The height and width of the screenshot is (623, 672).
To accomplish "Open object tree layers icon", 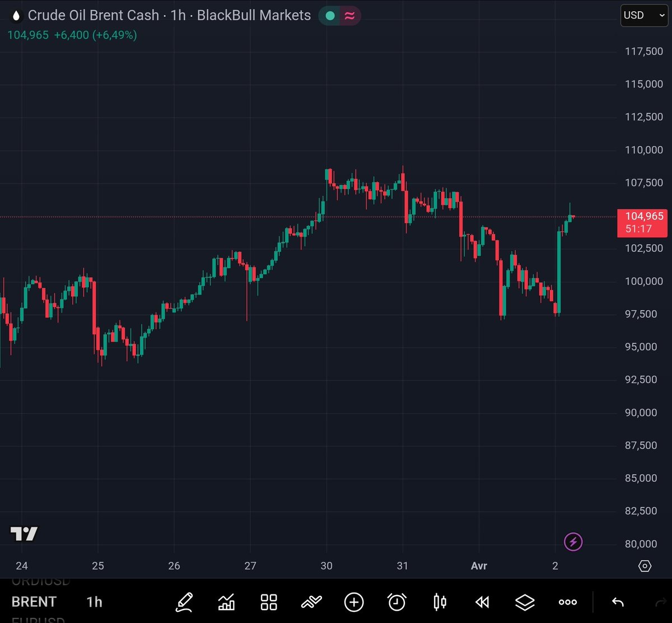I will pos(525,602).
